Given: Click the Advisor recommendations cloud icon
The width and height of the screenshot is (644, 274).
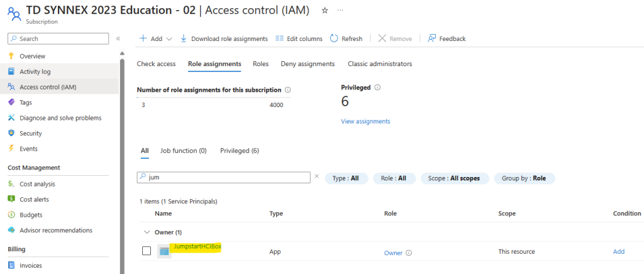Looking at the screenshot, I should coord(11,231).
